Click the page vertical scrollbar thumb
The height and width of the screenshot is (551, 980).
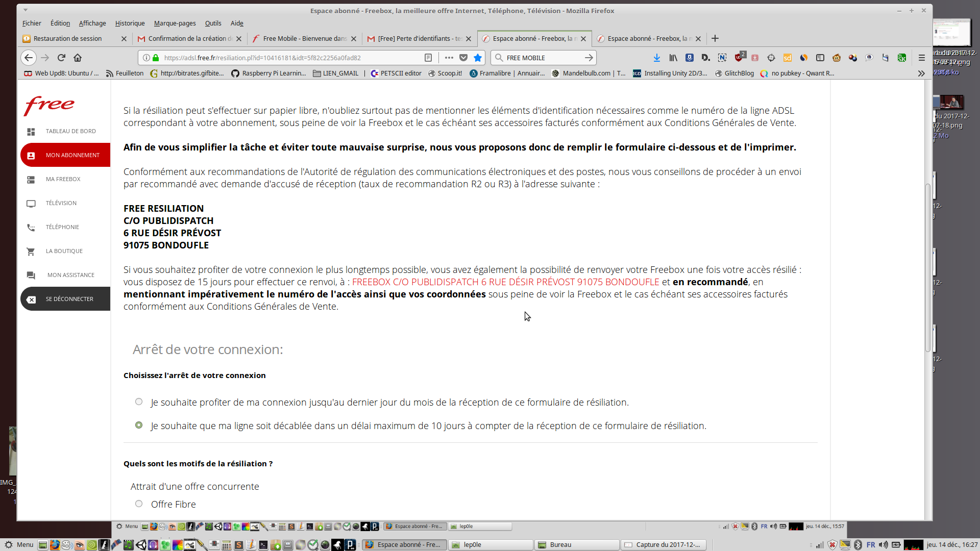pyautogui.click(x=928, y=268)
